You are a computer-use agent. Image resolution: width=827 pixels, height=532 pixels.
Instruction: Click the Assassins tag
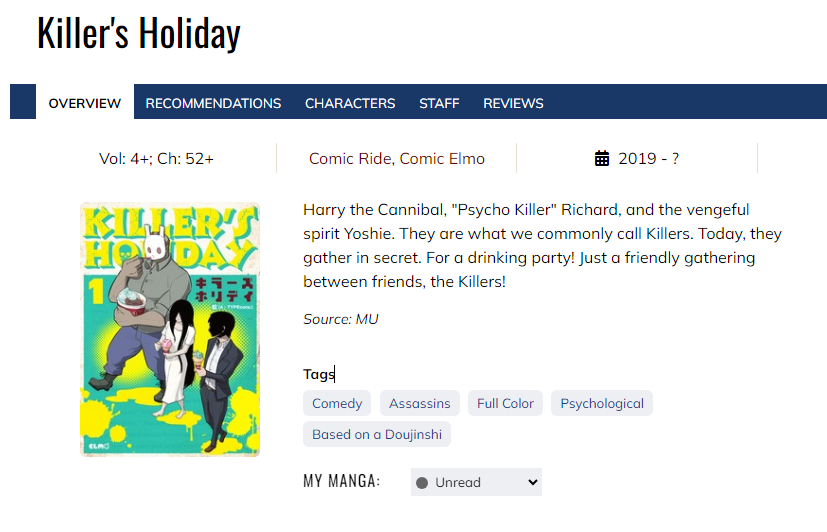[x=420, y=403]
